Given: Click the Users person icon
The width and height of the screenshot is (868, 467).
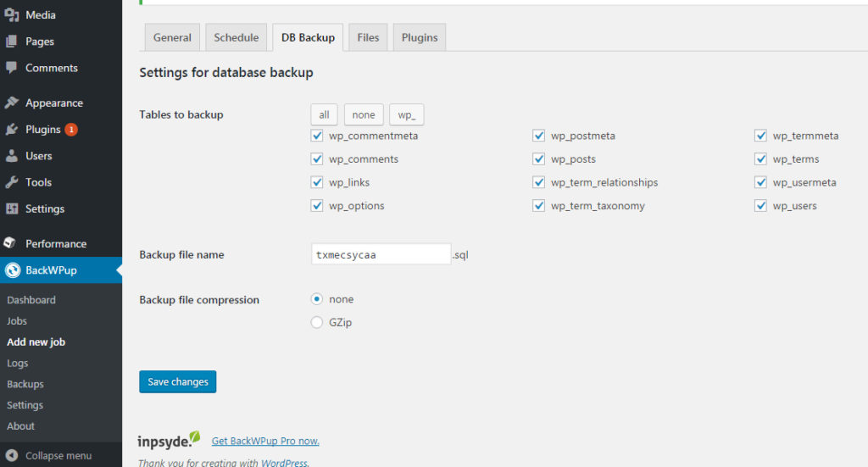Looking at the screenshot, I should 12,156.
